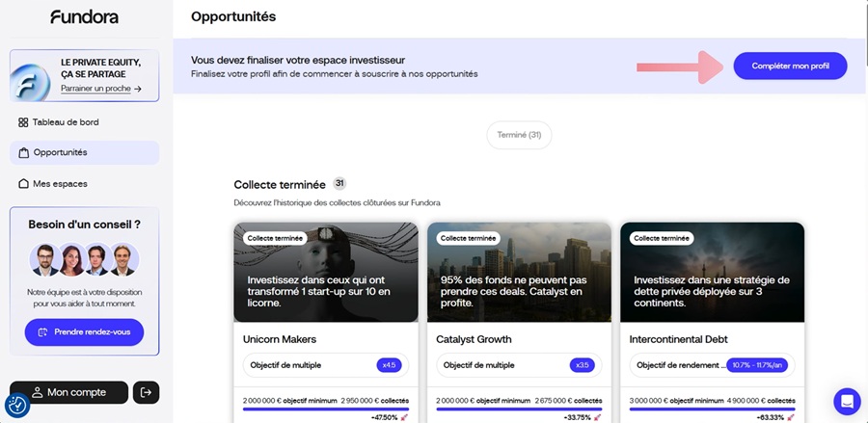The width and height of the screenshot is (868, 423).
Task: Click Intercontinental Debt funding progress bar
Action: [713, 410]
